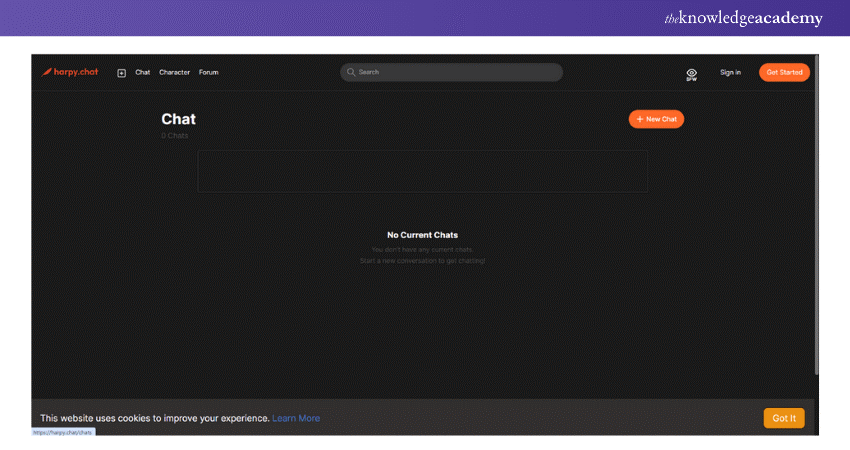
Task: Start a New Chat
Action: [x=656, y=119]
